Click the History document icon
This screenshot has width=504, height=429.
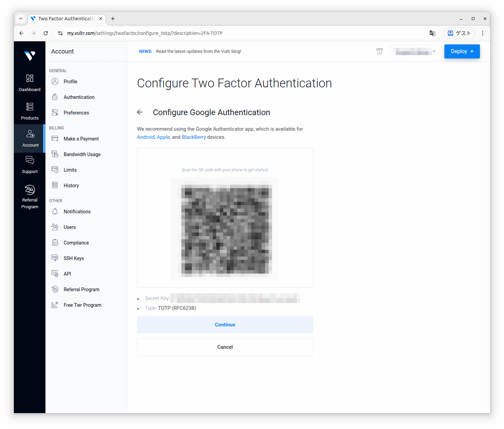click(x=55, y=186)
